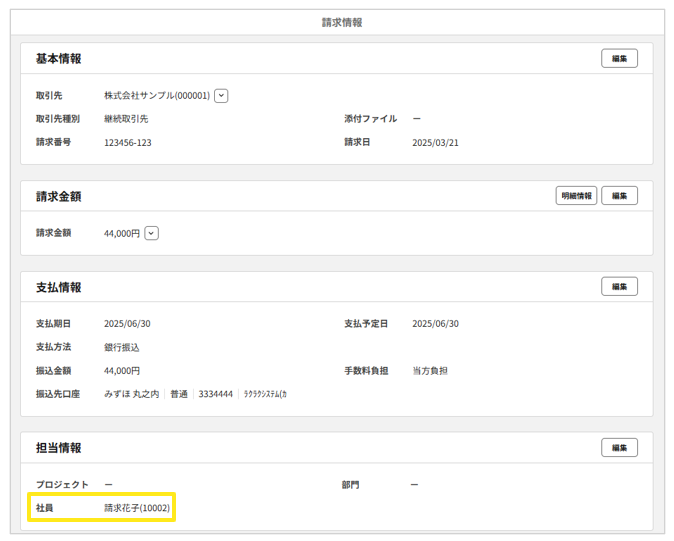
Task: Select the account number 3334444
Action: pyautogui.click(x=216, y=394)
